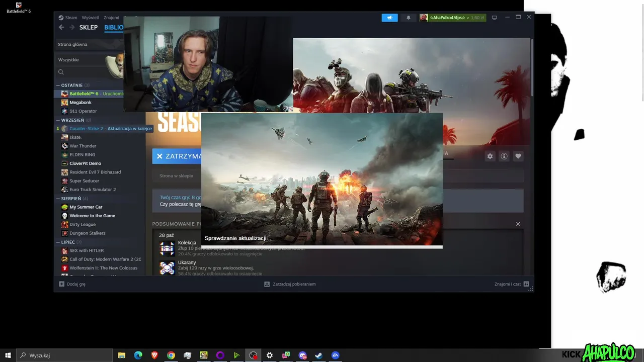This screenshot has width=644, height=362.
Task: Open game settings gear icon
Action: 490,156
